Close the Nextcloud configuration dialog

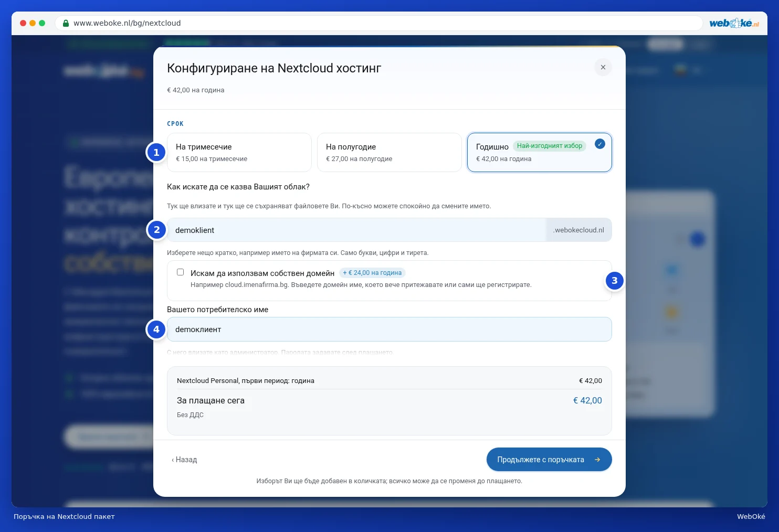coord(603,67)
